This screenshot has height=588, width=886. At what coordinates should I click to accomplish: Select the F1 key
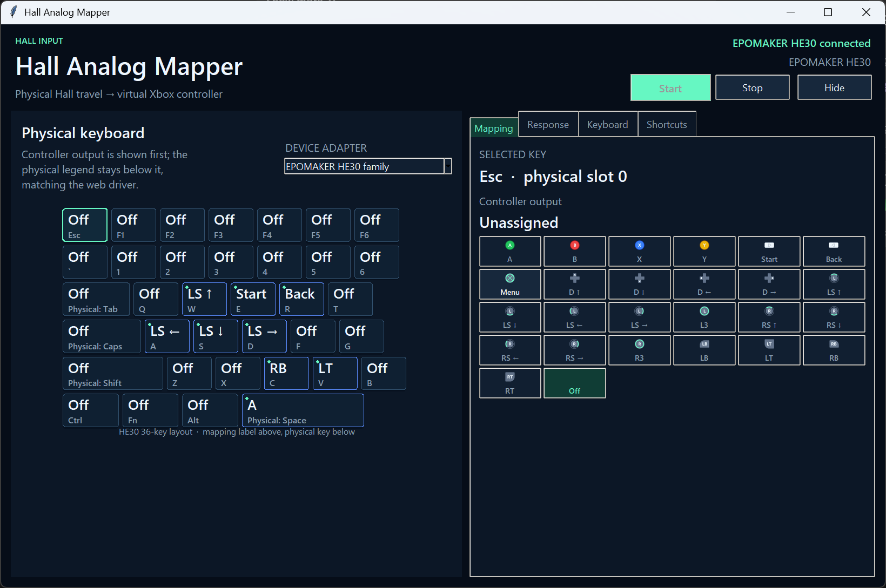pos(133,225)
